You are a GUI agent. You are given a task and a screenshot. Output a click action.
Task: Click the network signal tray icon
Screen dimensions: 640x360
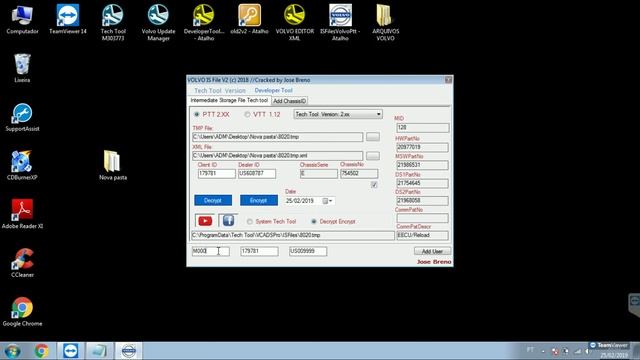577,351
